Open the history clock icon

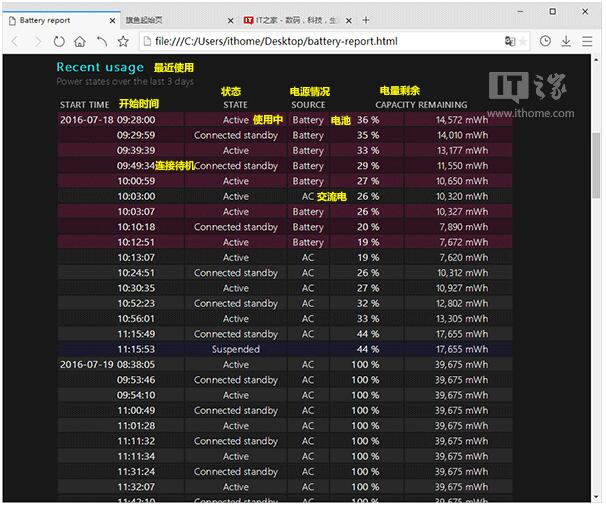(545, 42)
